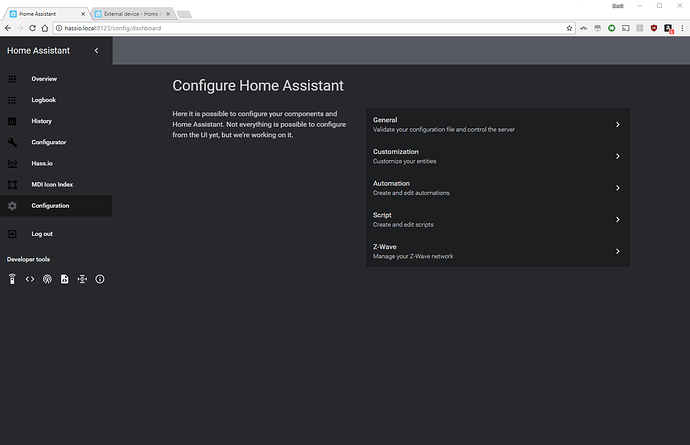Viewport: 690px width, 445px height.
Task: Click the browser address bar URL
Action: [200, 28]
